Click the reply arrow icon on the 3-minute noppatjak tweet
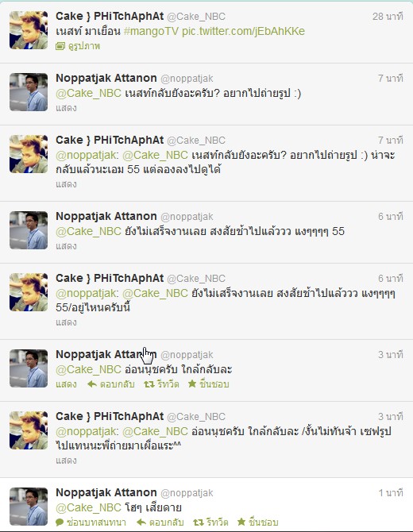The image size is (413, 532). click(92, 384)
